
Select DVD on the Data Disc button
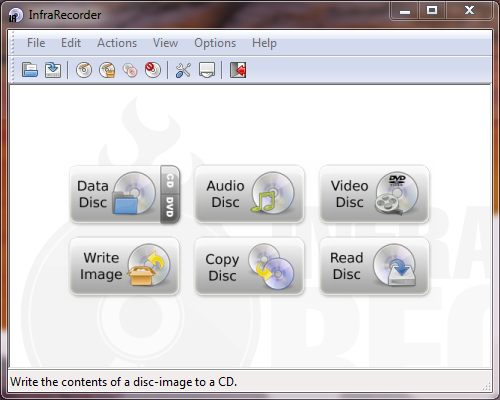tap(170, 209)
